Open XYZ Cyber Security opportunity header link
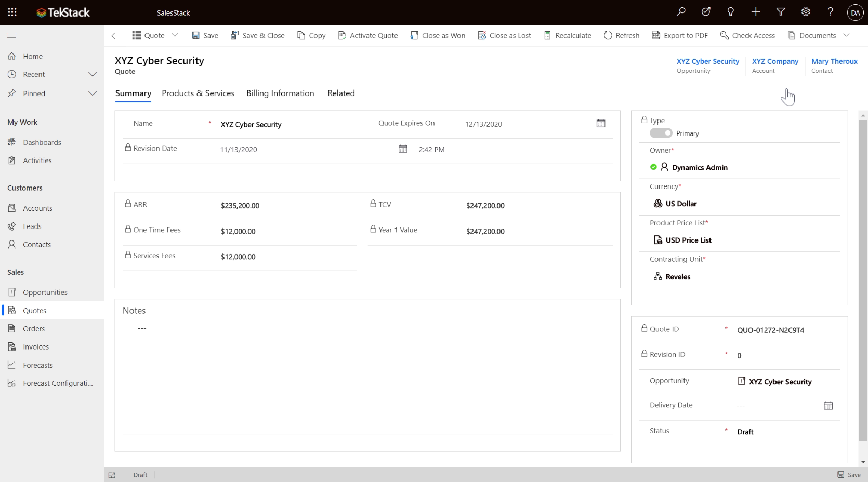This screenshot has height=482, width=868. (707, 61)
